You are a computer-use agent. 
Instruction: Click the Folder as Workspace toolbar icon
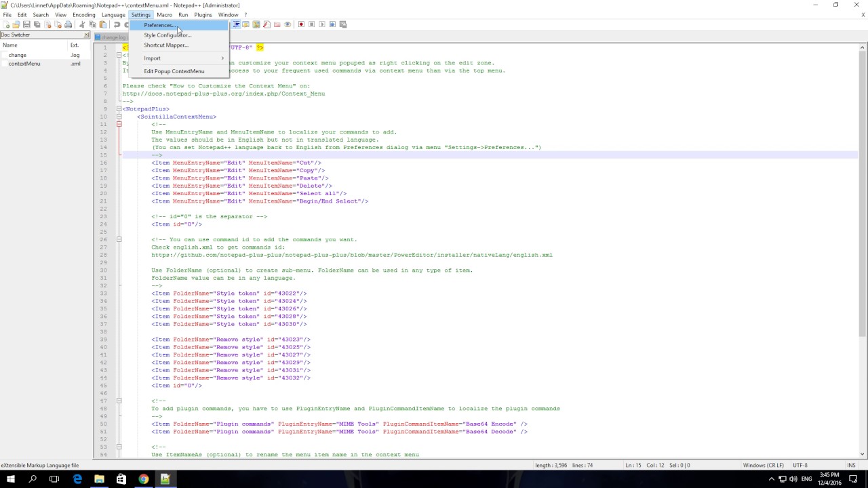click(277, 24)
